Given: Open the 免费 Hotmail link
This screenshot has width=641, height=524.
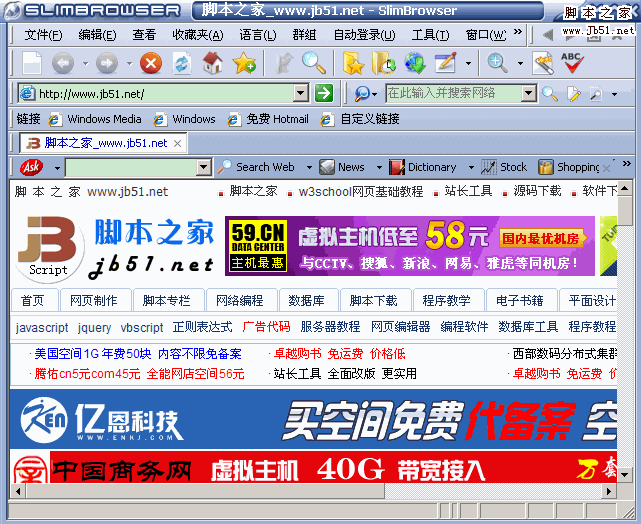Looking at the screenshot, I should 268,119.
